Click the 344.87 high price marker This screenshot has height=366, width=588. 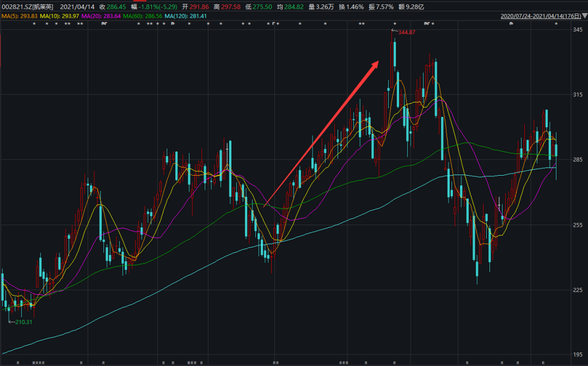[406, 33]
